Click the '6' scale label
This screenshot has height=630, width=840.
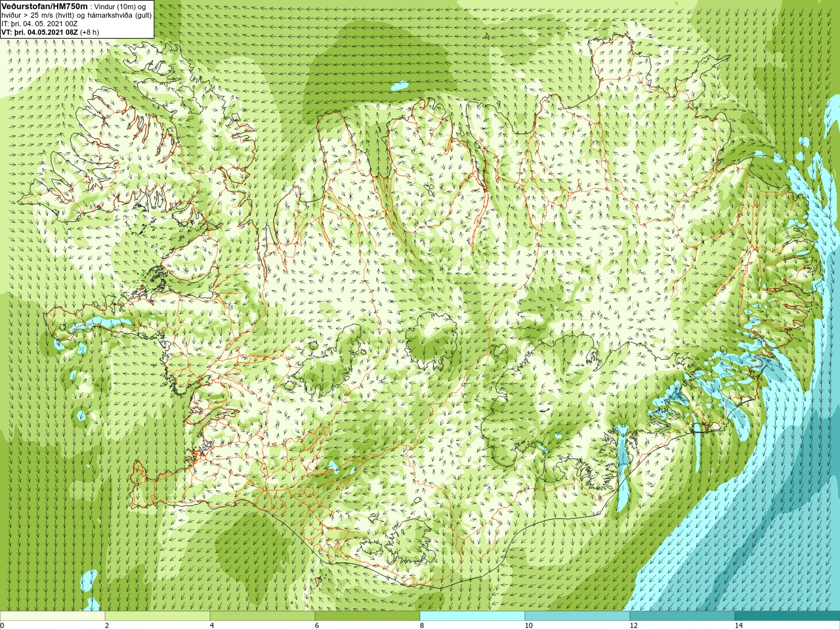pyautogui.click(x=317, y=625)
